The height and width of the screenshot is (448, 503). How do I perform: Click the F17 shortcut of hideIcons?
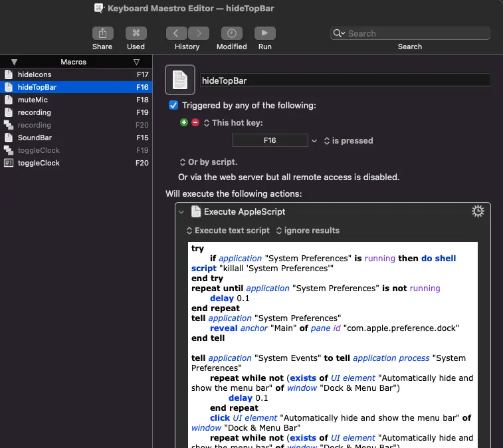click(142, 74)
